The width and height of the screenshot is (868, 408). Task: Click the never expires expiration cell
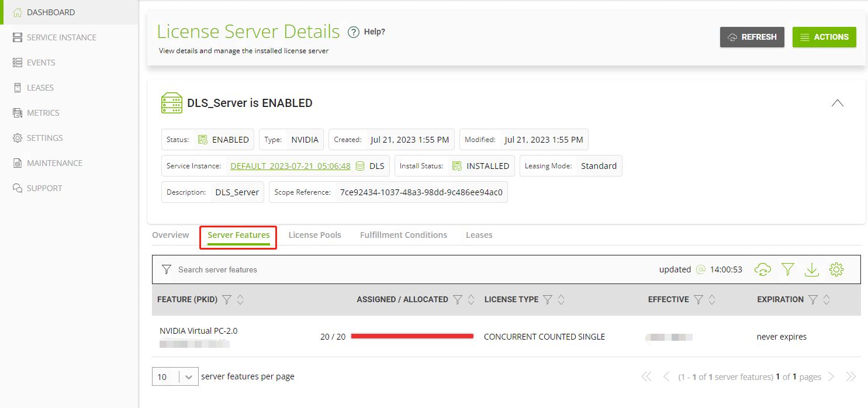(x=781, y=337)
